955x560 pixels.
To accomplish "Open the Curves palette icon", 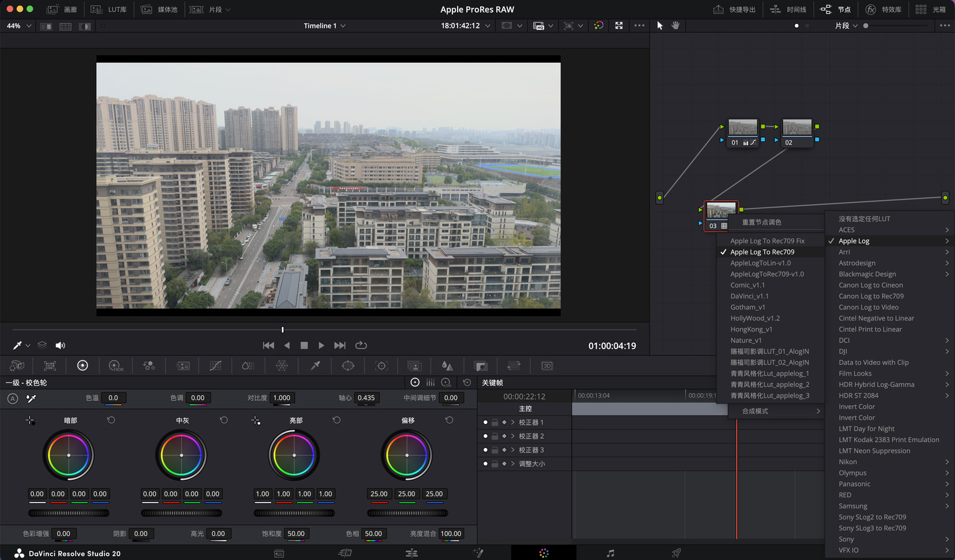I will 216,366.
